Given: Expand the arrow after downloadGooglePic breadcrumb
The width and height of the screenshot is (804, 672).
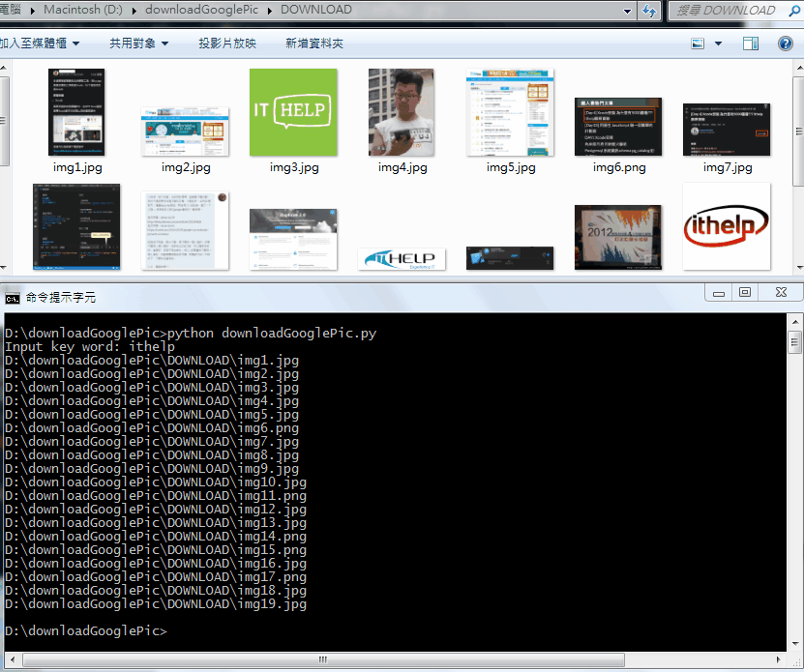Looking at the screenshot, I should point(269,11).
